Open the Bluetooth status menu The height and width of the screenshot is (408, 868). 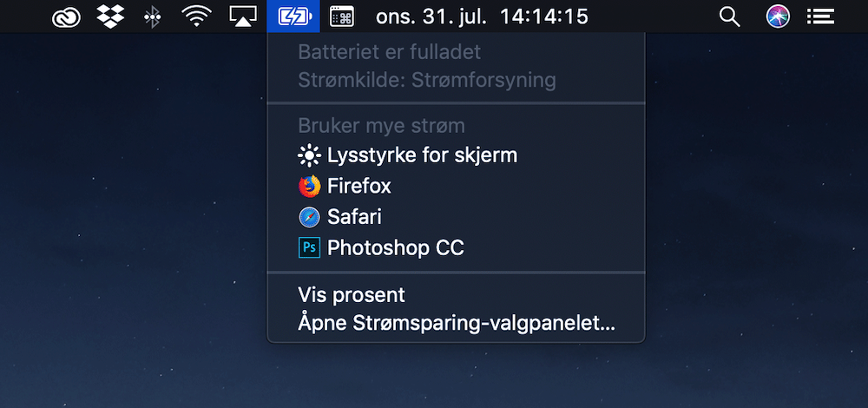[152, 17]
